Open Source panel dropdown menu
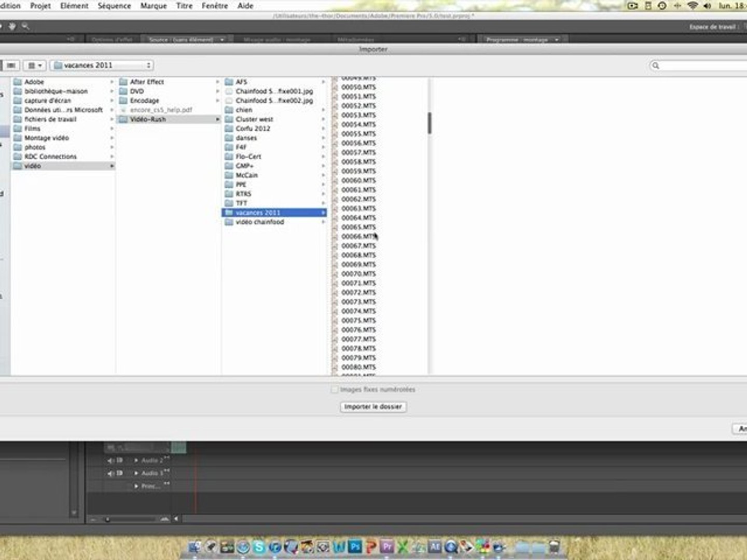This screenshot has height=560, width=747. 223,39
